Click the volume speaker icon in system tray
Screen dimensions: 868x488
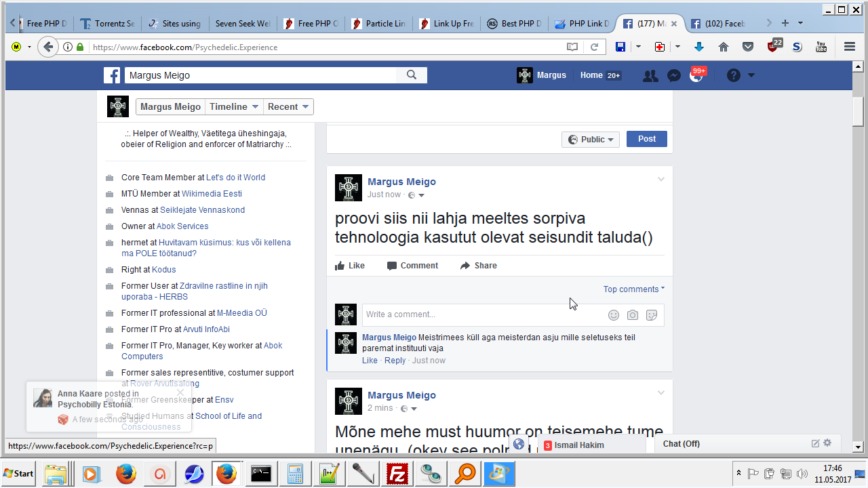coord(802,473)
